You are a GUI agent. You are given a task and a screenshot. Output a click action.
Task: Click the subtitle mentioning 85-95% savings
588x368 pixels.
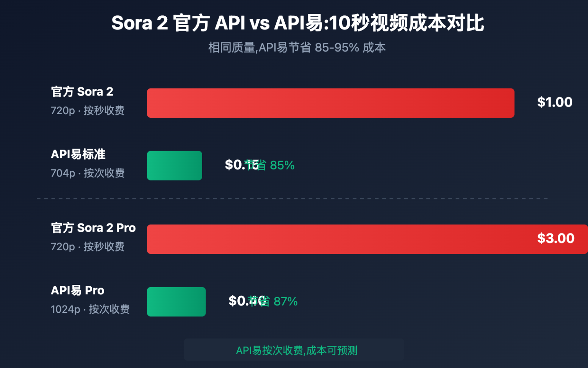click(x=297, y=48)
